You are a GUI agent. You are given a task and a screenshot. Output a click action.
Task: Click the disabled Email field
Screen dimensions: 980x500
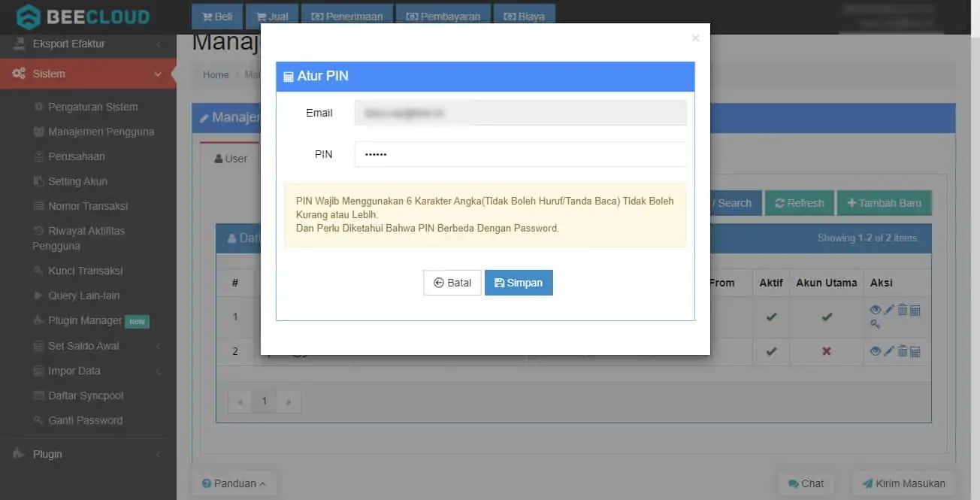click(x=521, y=113)
